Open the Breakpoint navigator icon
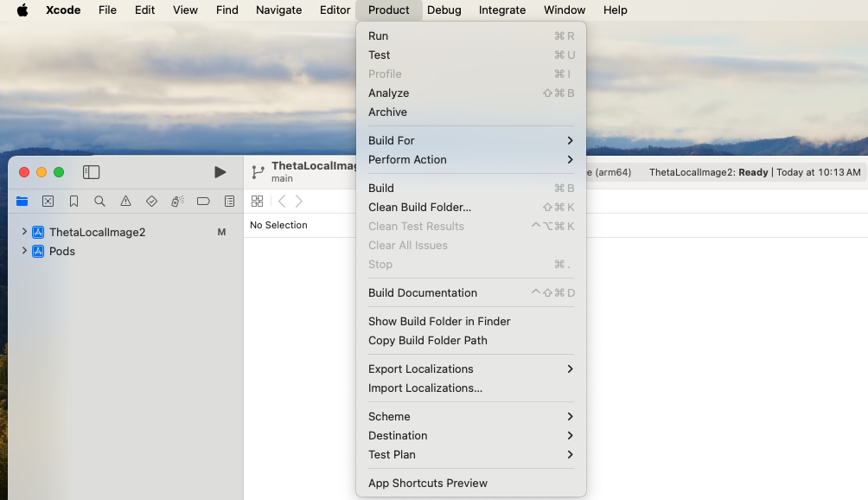The width and height of the screenshot is (868, 500). pos(203,201)
